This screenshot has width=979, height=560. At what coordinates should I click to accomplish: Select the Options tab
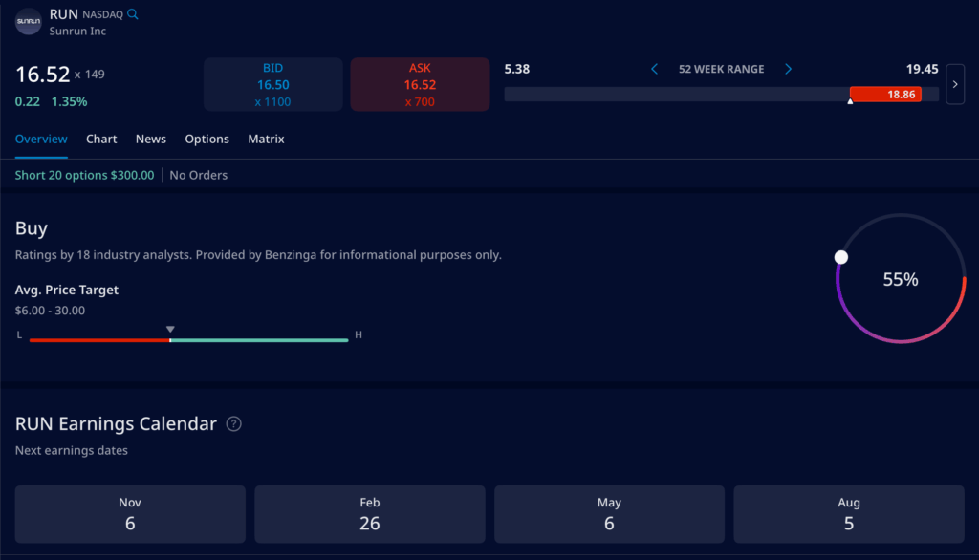[x=207, y=139]
